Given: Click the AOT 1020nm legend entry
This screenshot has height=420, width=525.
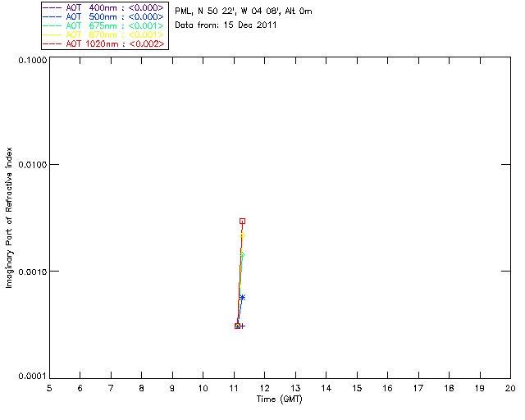Looking at the screenshot, I should point(103,43).
